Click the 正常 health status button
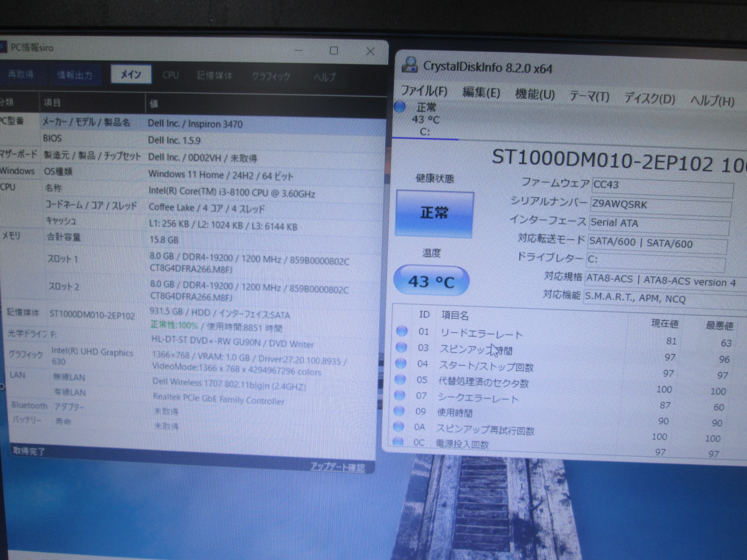The image size is (747, 560). pos(434,213)
